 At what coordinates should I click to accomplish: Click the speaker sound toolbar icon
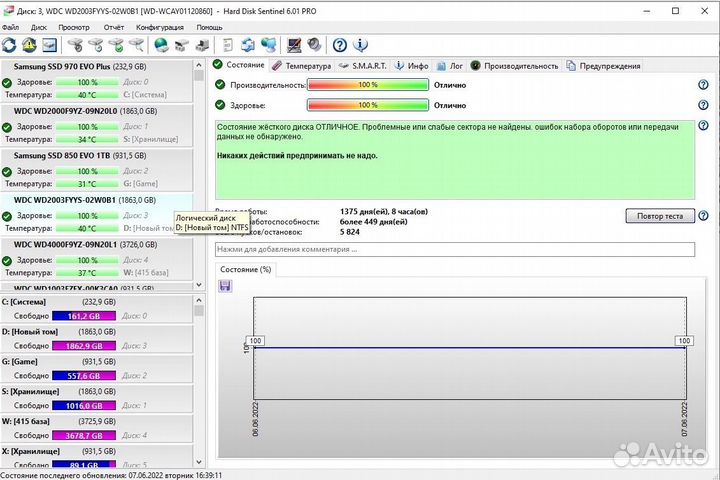[314, 45]
